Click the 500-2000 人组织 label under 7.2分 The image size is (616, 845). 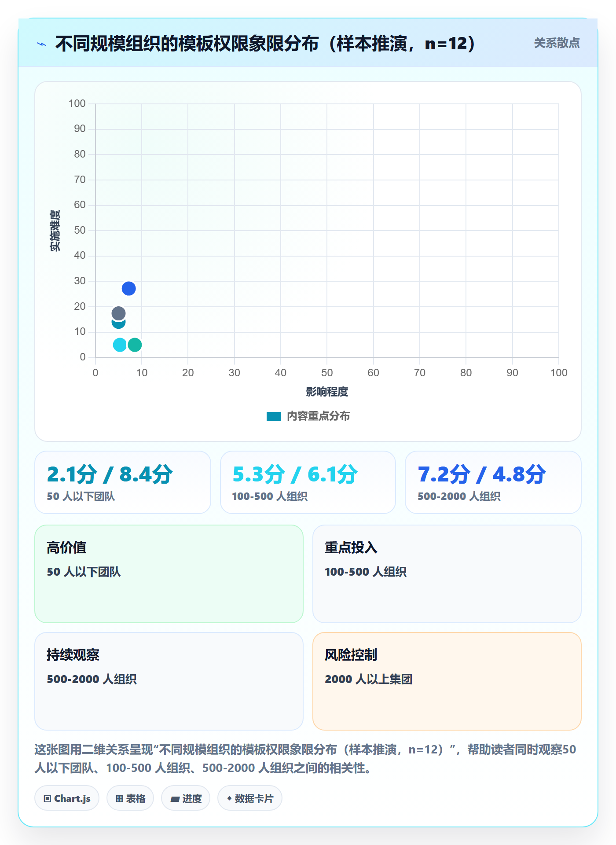coord(459,496)
